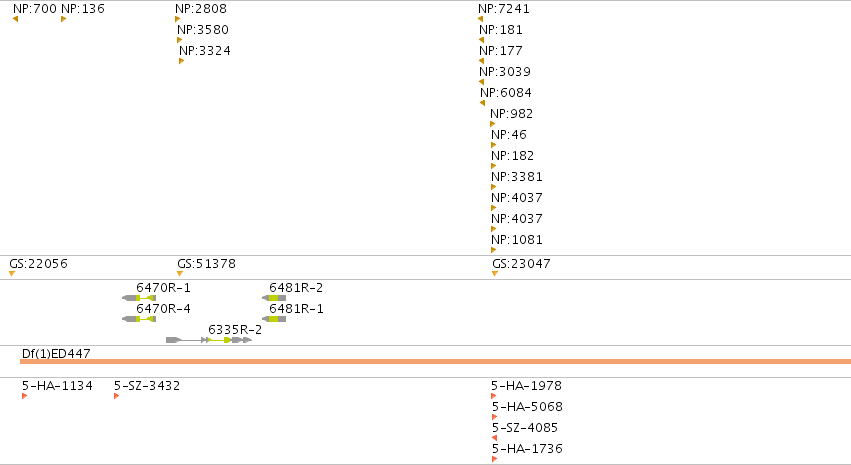
Task: Open the 5-HA-1736 label
Action: point(528,449)
